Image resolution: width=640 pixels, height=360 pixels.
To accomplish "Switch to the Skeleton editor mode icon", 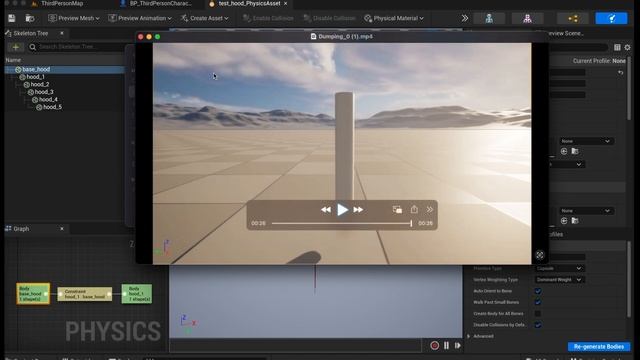I will [489, 18].
